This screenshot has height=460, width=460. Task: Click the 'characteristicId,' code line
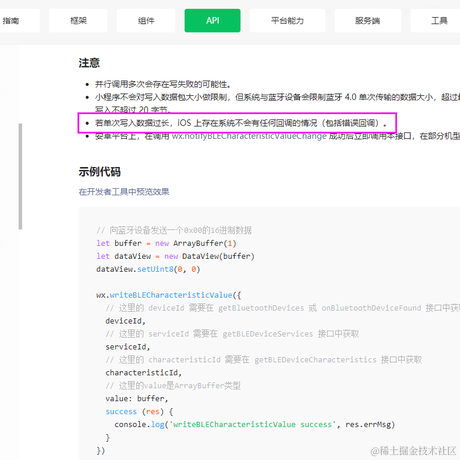[x=143, y=373]
